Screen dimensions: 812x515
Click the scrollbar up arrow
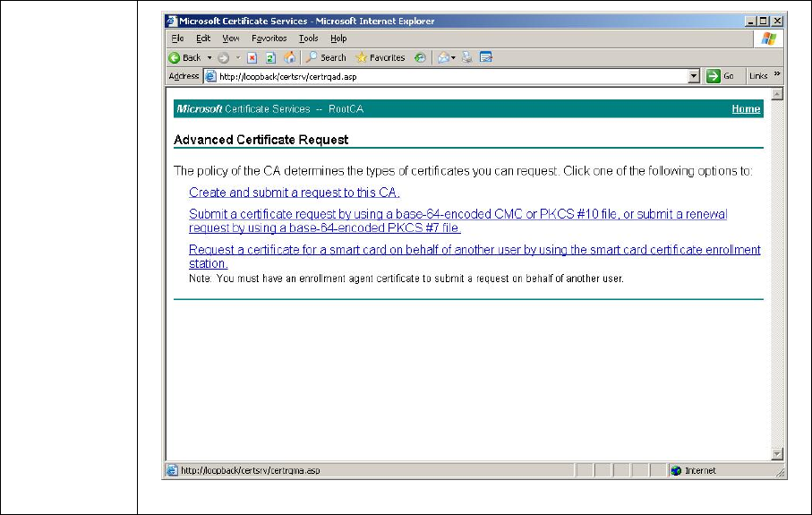(x=776, y=94)
